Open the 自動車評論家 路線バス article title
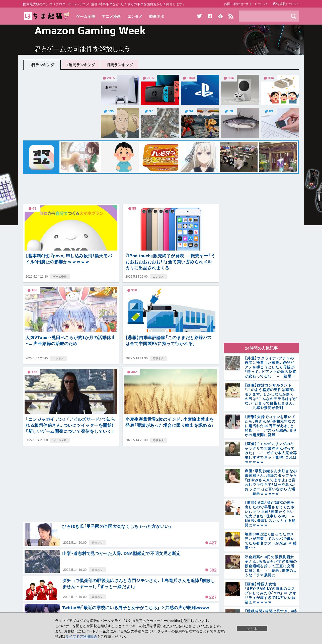The width and height of the screenshot is (322, 644). pos(169,341)
